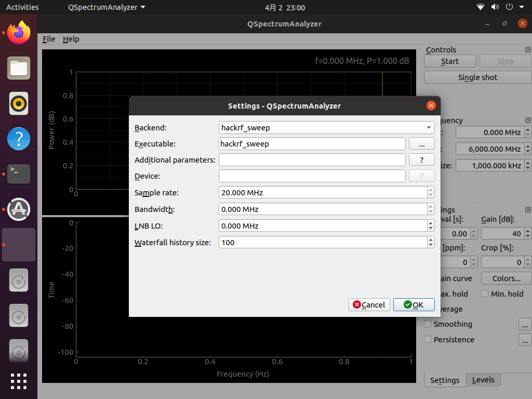532x399 pixels.
Task: Increase Sample rate with its up arrow
Action: 431,191
